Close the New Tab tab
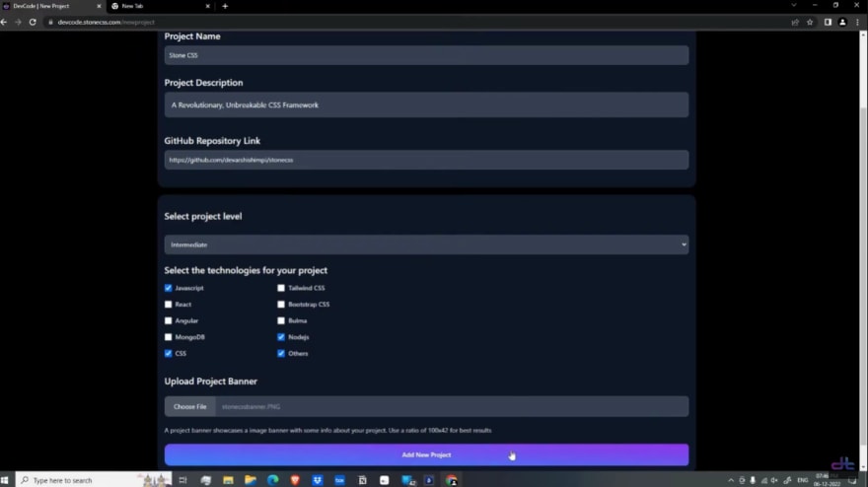Viewport: 868px width, 487px height. point(207,6)
